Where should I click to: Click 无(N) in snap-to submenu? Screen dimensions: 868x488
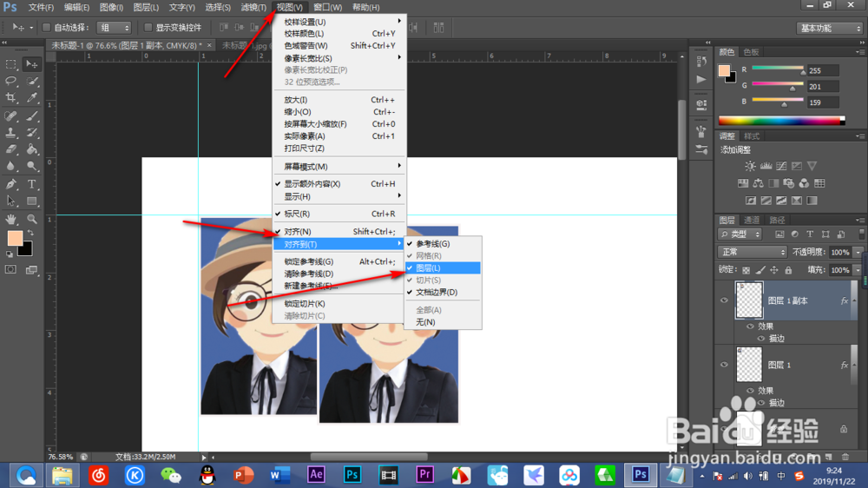(x=443, y=322)
